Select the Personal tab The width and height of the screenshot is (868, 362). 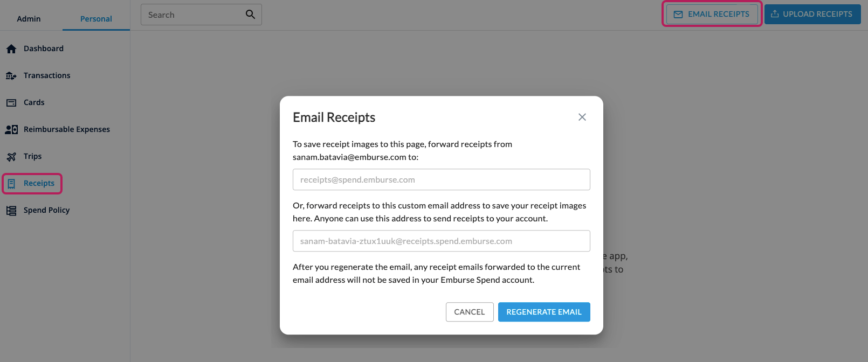96,19
